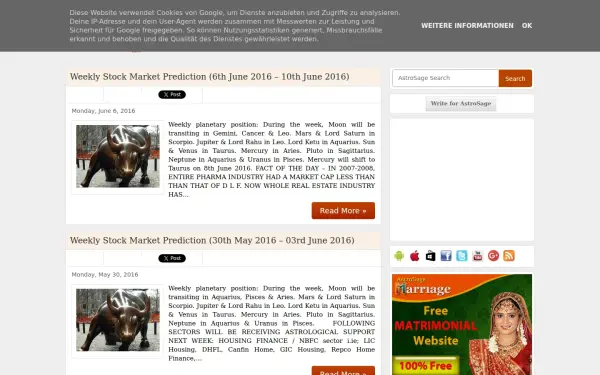
Task: Open Weitere Informationen cookie link
Action: [x=467, y=26]
